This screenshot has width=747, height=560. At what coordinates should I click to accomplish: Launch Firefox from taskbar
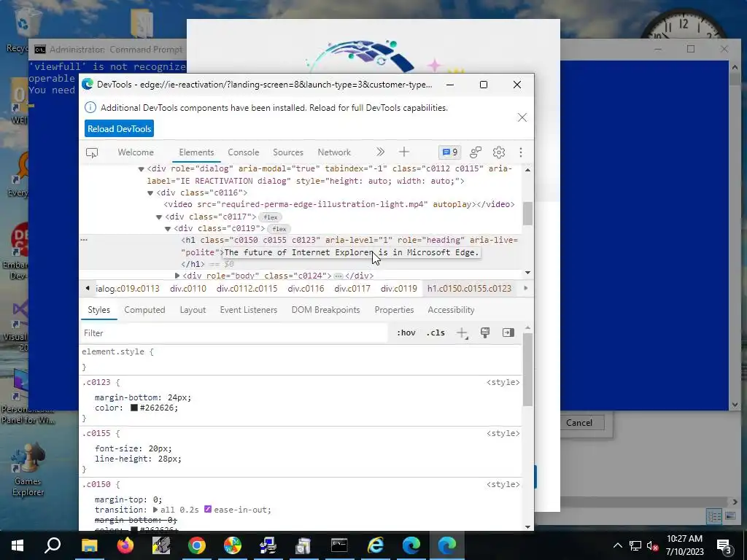pos(125,545)
